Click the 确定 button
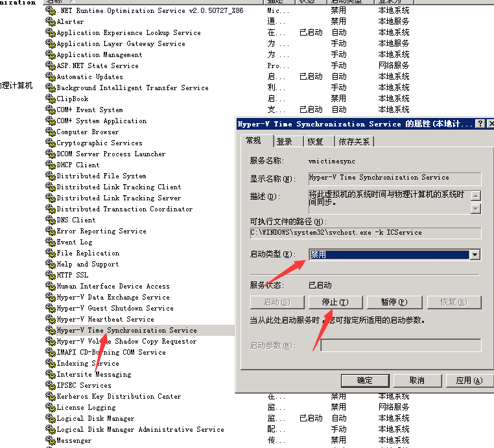This screenshot has height=448, width=494. point(365,381)
